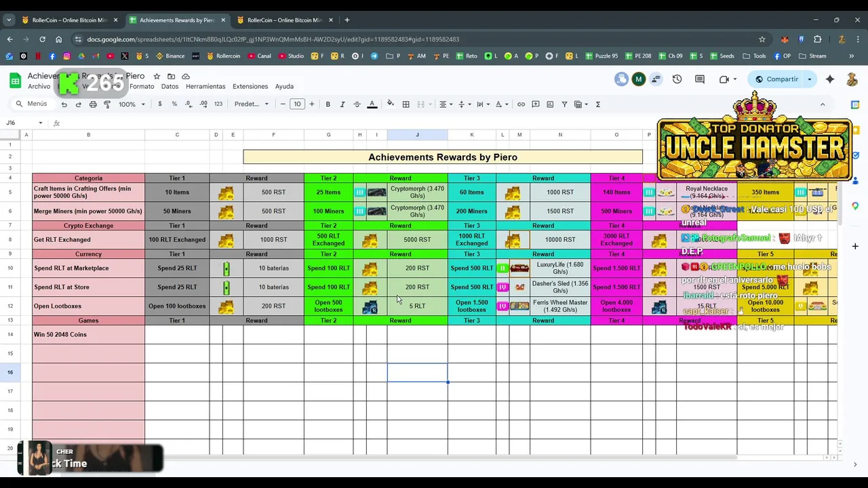
Task: Open the Stream bookmarks folder
Action: pyautogui.click(x=812, y=56)
